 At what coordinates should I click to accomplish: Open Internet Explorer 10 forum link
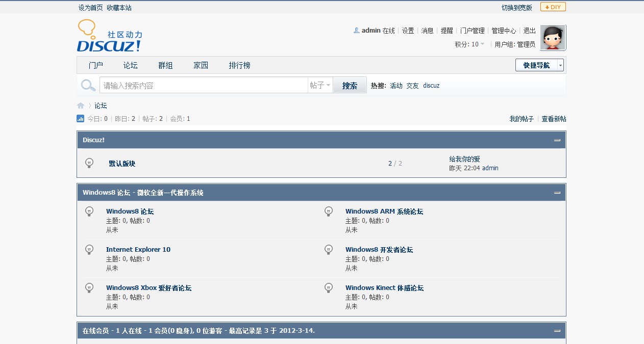138,249
